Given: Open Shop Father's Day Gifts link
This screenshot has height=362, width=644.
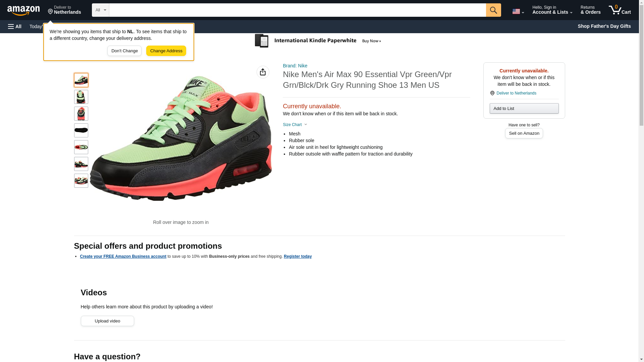Looking at the screenshot, I should pos(604,26).
